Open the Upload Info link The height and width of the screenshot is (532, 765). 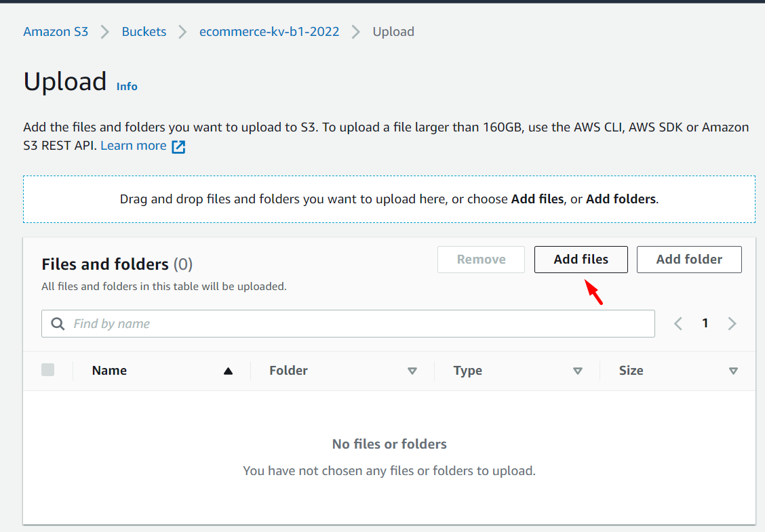(x=126, y=86)
